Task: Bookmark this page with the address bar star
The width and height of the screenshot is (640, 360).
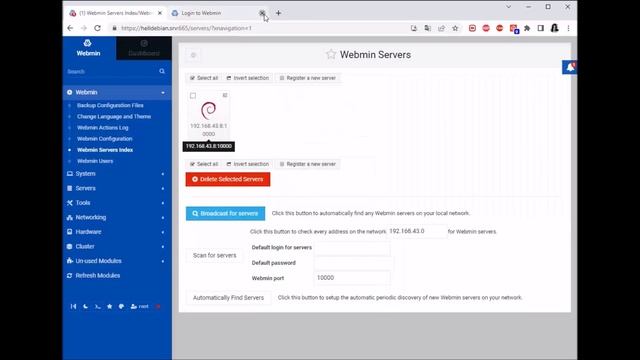Action: point(455,28)
